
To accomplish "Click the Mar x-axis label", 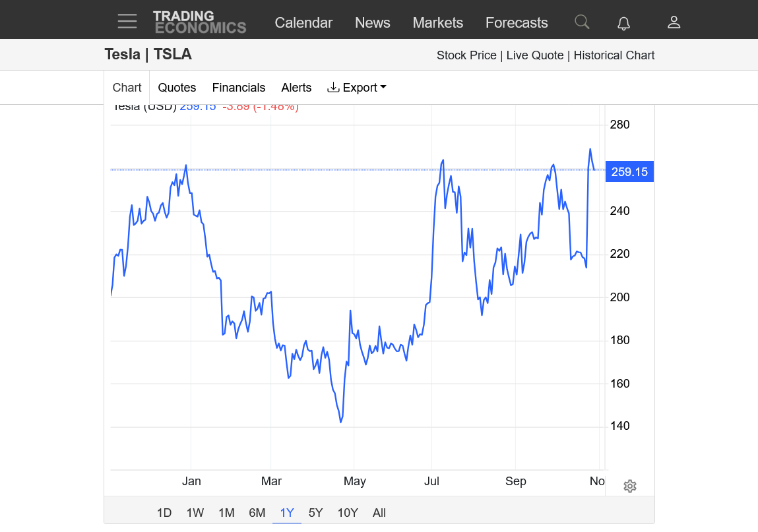I will tap(271, 481).
